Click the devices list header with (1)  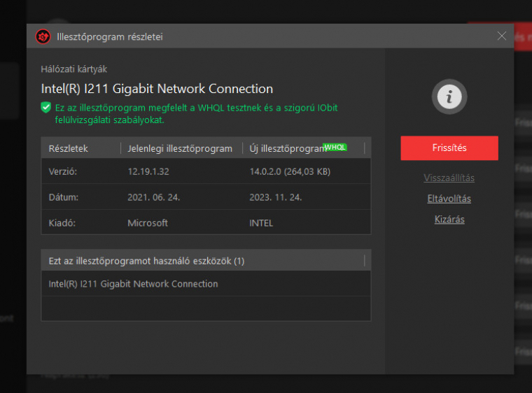pyautogui.click(x=206, y=260)
